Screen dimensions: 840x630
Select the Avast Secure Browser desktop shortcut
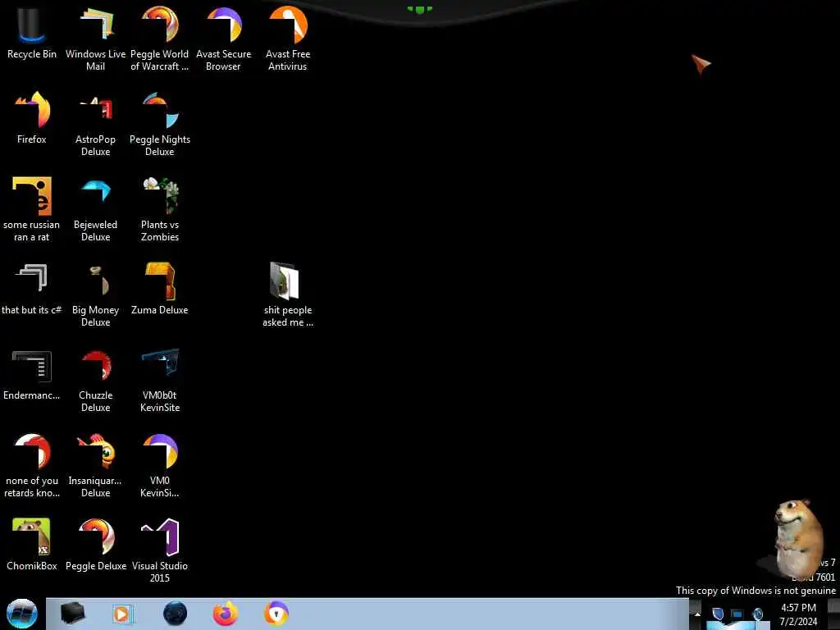[x=223, y=39]
